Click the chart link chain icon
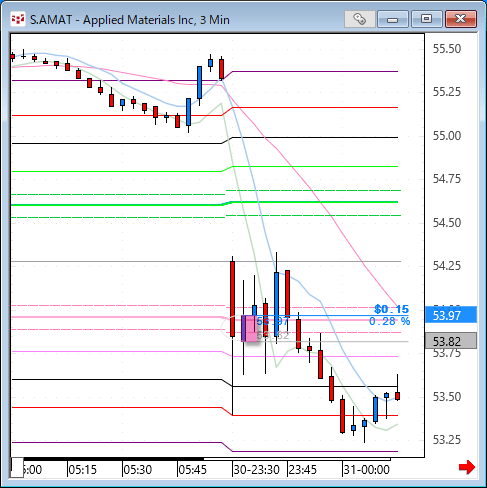Image resolution: width=487 pixels, height=488 pixels. 359,19
